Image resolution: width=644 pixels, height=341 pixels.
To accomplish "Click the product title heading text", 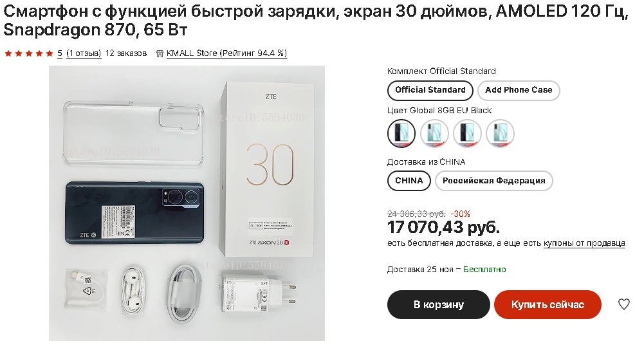I will coord(315,21).
